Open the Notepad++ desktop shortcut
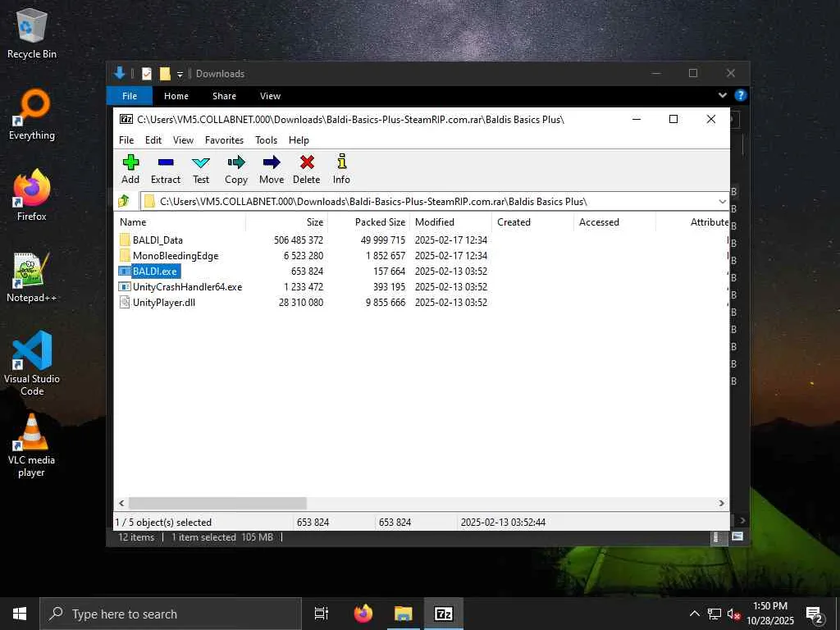Image resolution: width=840 pixels, height=630 pixels. pyautogui.click(x=32, y=277)
